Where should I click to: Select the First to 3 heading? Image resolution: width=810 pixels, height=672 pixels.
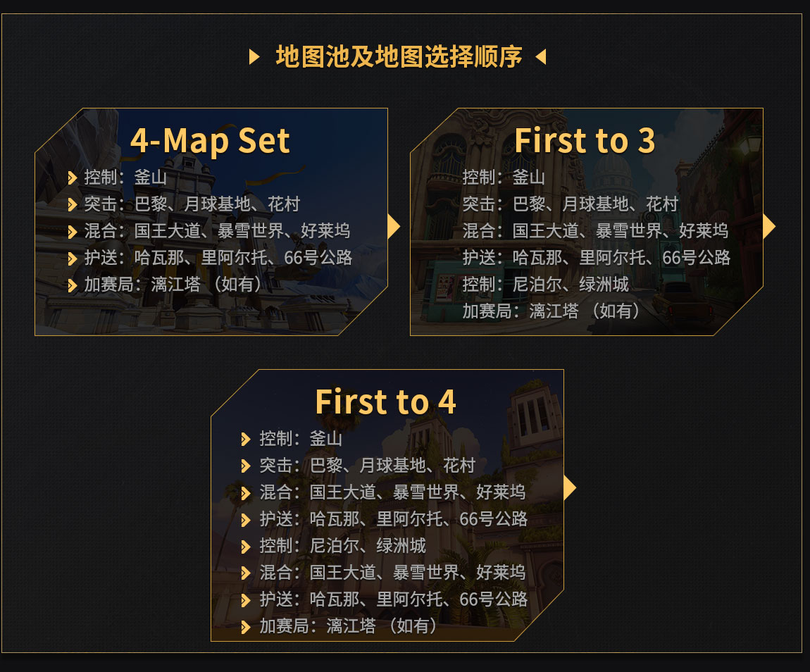point(585,140)
